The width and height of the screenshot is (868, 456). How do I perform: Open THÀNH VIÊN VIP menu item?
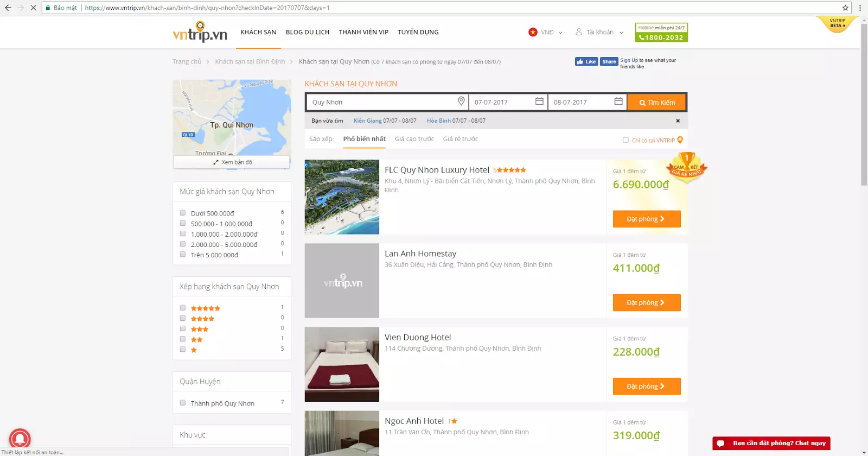[363, 32]
